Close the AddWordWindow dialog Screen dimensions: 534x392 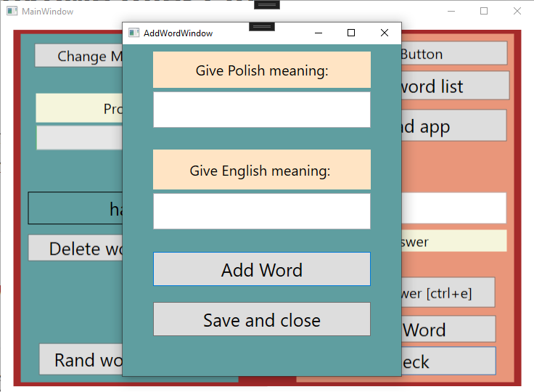(x=385, y=33)
